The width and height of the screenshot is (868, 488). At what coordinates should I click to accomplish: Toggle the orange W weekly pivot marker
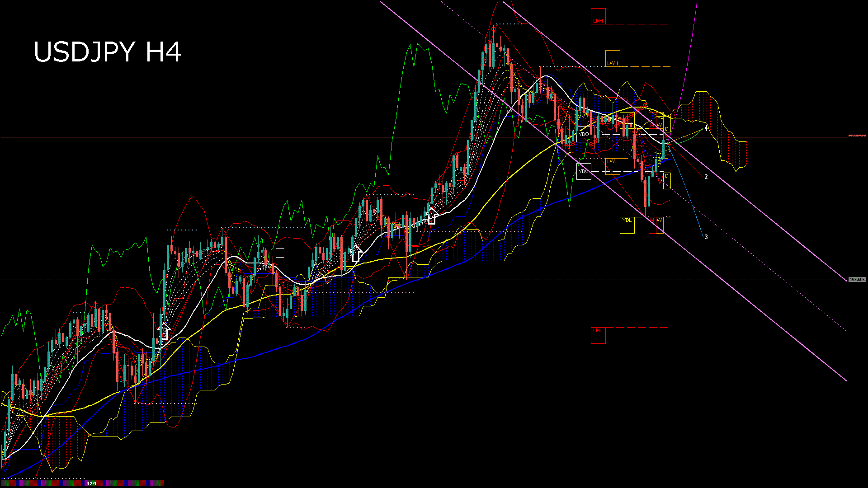pos(659,125)
